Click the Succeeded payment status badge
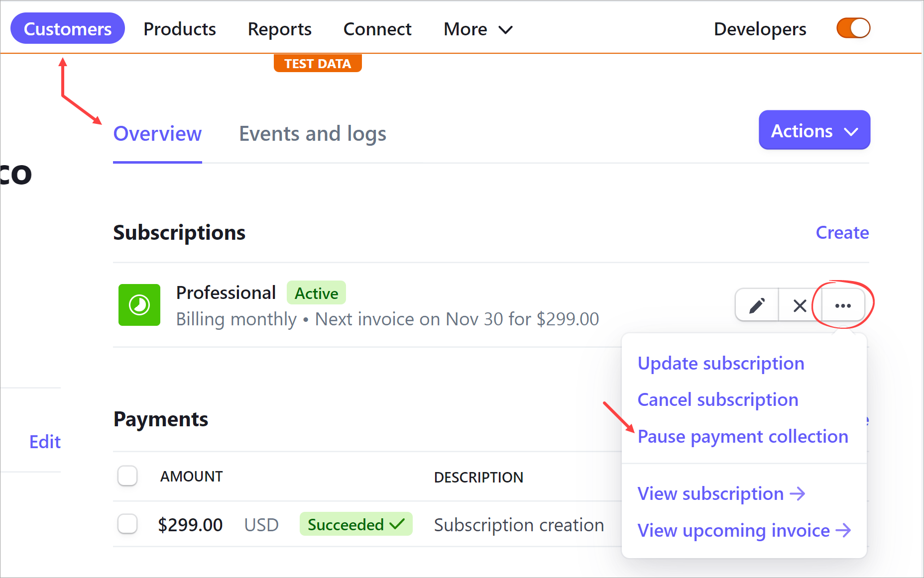This screenshot has width=924, height=578. point(355,524)
